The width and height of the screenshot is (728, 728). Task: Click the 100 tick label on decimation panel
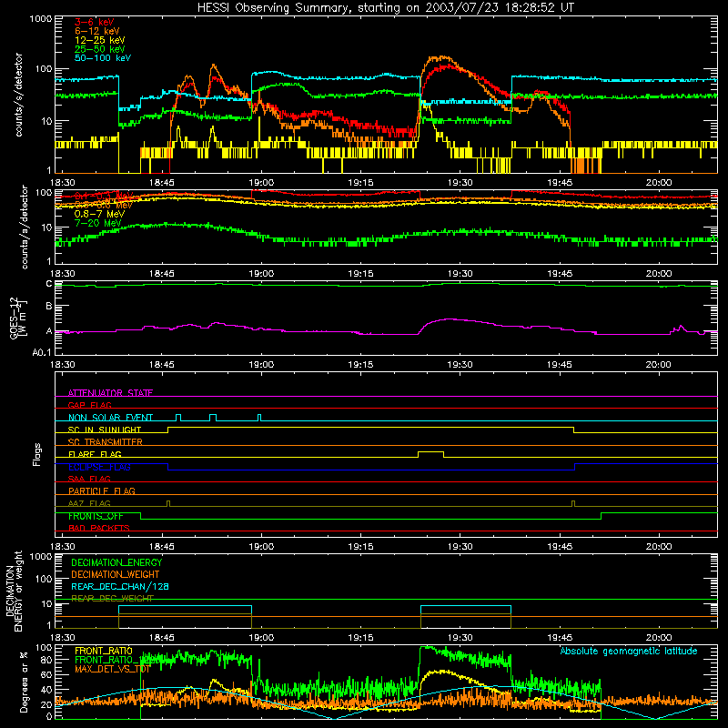(44, 580)
